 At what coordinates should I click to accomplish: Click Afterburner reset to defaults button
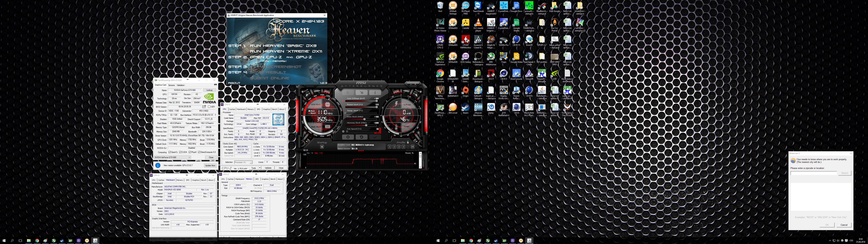coord(362,137)
